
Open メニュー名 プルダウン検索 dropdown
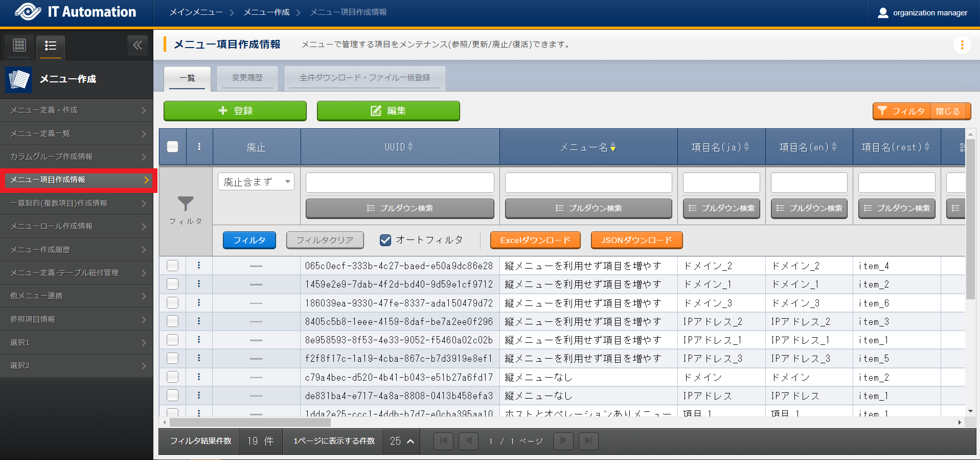[588, 208]
